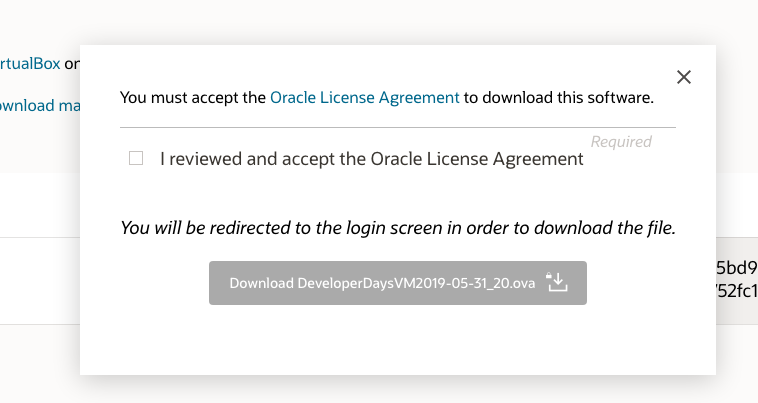Click the italic login redirect notice
The image size is (758, 403).
[398, 228]
